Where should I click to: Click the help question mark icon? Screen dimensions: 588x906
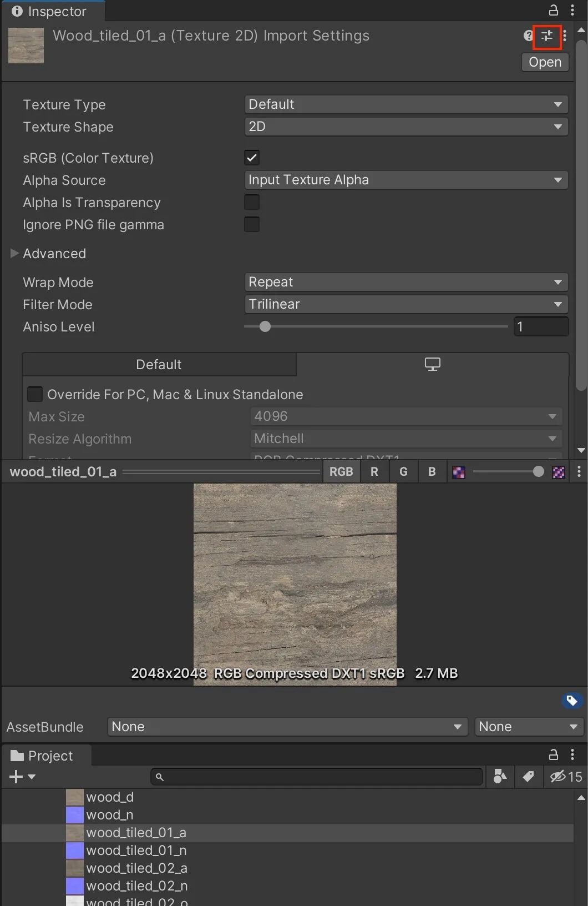pos(528,37)
